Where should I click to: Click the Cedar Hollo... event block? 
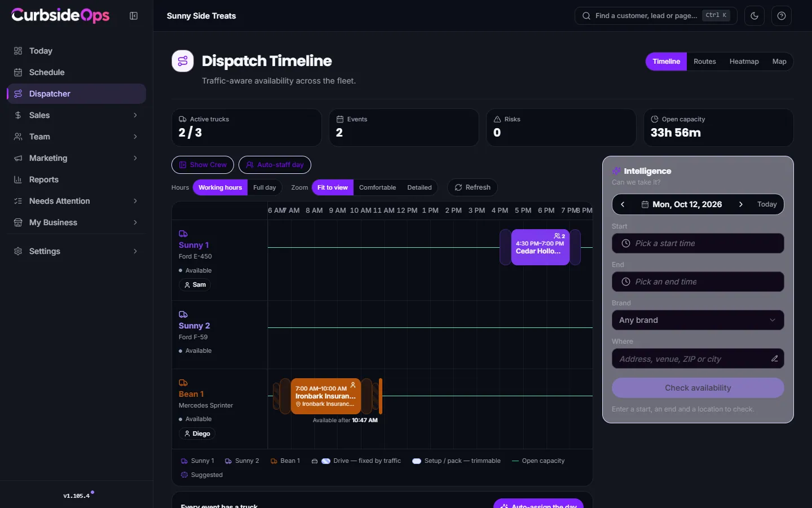540,247
